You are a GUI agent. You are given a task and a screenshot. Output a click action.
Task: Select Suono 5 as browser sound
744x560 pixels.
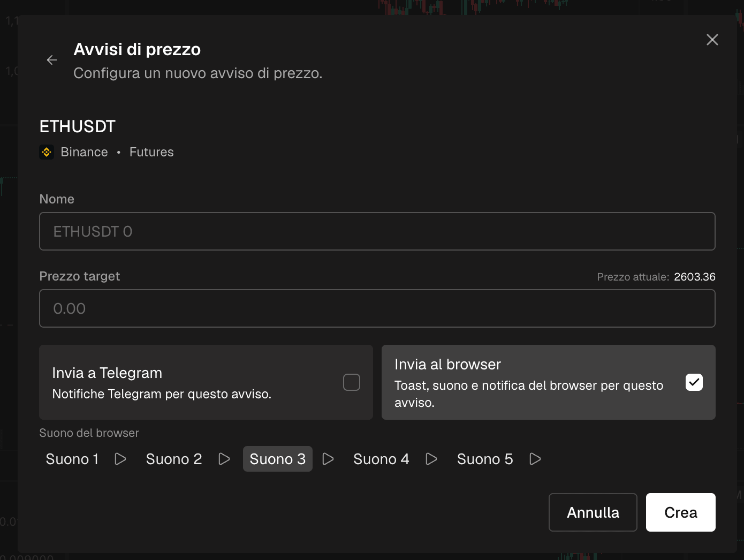click(485, 459)
